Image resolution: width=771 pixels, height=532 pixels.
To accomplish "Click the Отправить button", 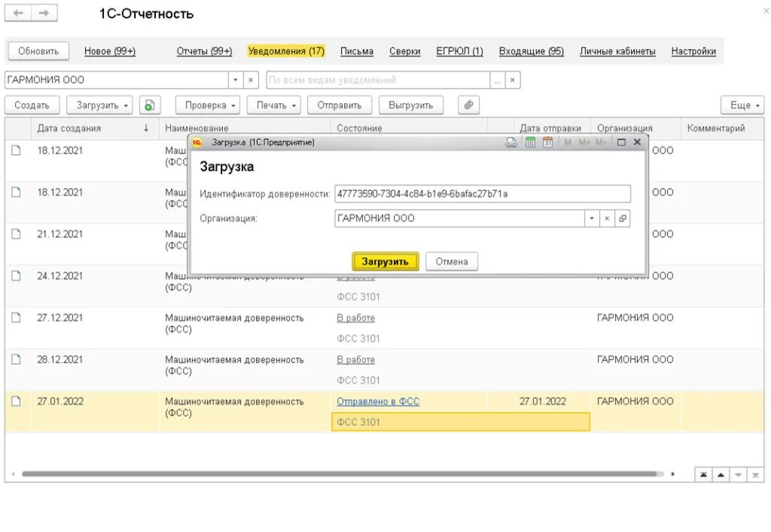I will tap(340, 105).
